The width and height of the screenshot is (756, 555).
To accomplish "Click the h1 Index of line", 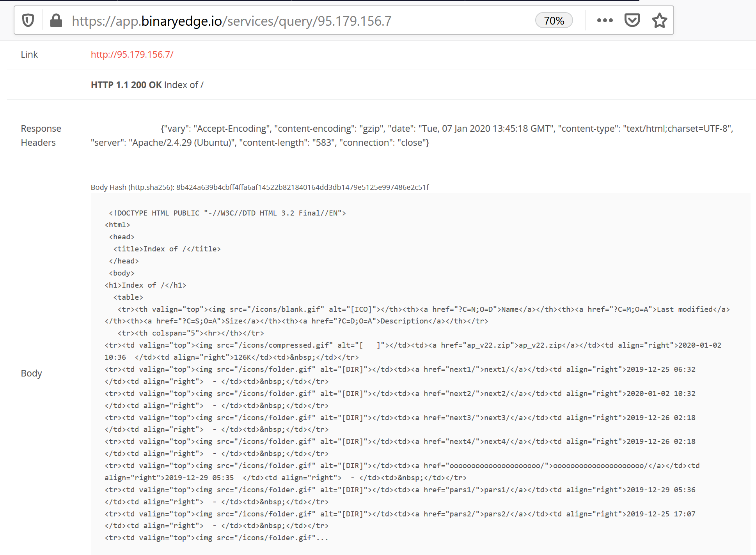I will [146, 285].
